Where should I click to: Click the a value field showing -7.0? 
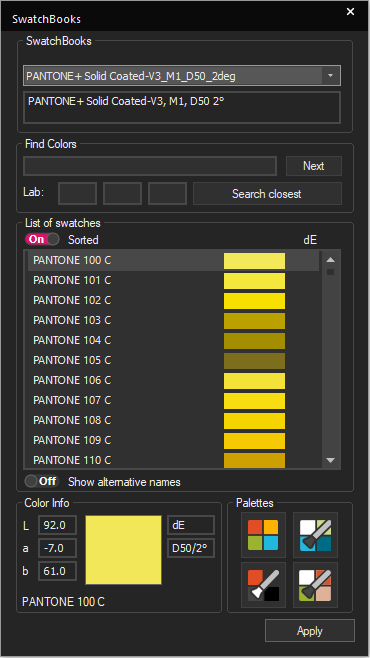57,548
